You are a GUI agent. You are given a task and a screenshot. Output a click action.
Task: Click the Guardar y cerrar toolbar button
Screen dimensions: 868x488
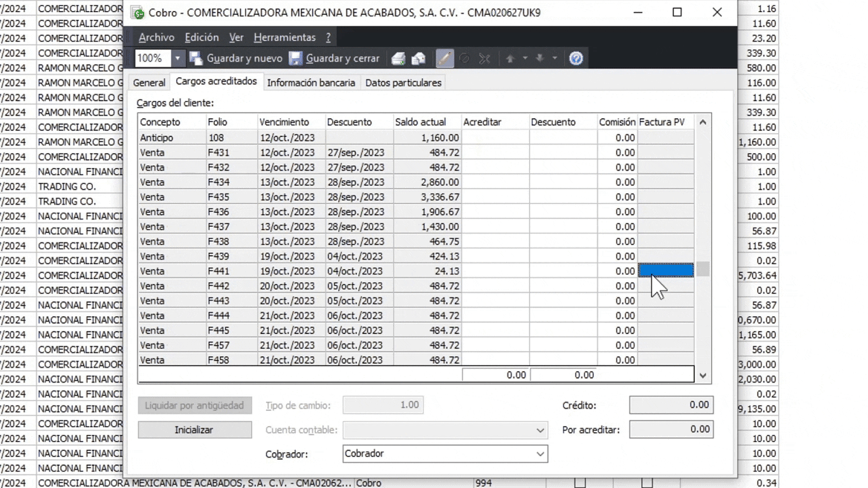334,58
